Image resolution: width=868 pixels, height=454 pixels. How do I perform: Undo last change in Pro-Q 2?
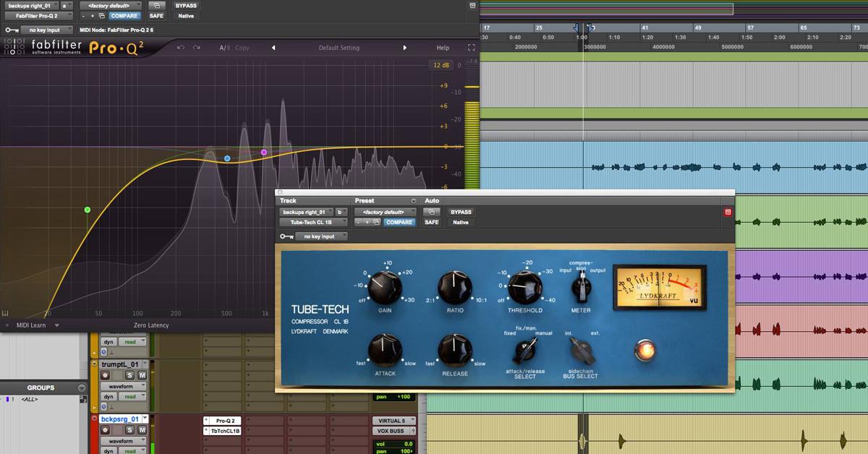pyautogui.click(x=180, y=48)
